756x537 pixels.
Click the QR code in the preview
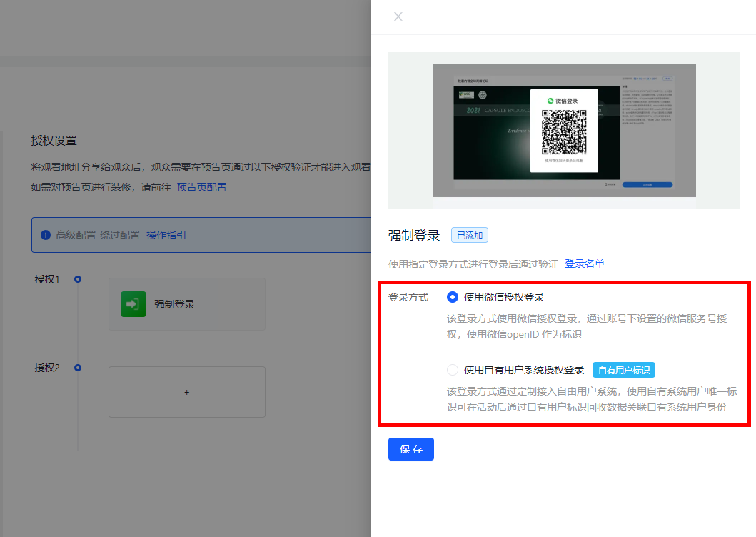click(564, 131)
